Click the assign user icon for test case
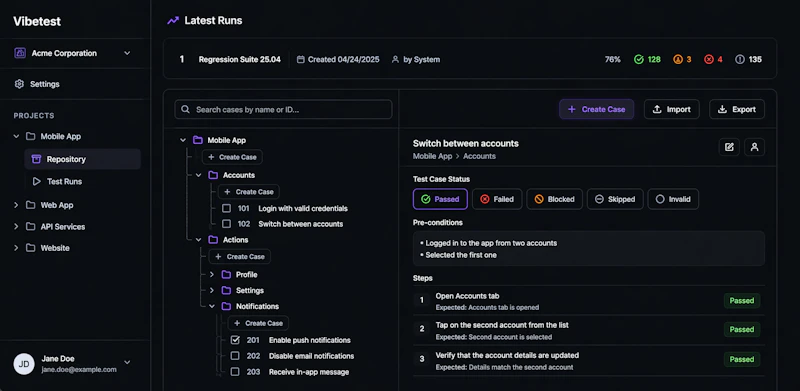Screen dimensions: 800x391 point(755,147)
